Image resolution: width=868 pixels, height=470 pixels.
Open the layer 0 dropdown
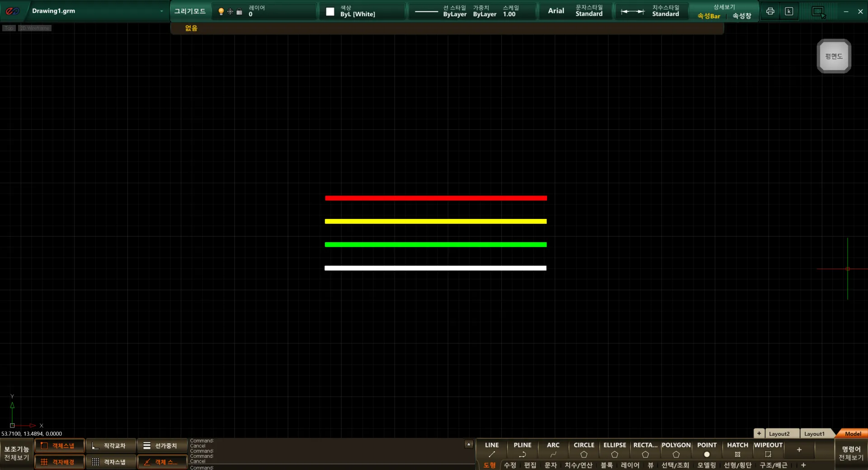(x=280, y=11)
